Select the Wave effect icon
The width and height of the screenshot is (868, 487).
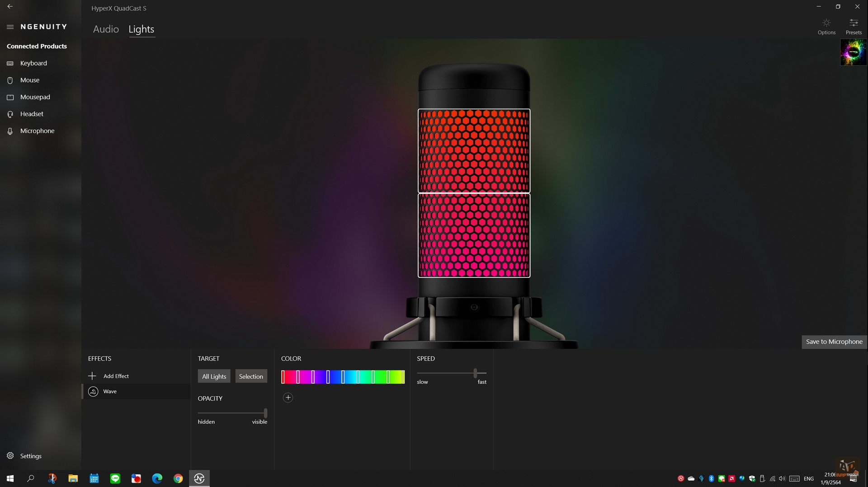(x=93, y=391)
